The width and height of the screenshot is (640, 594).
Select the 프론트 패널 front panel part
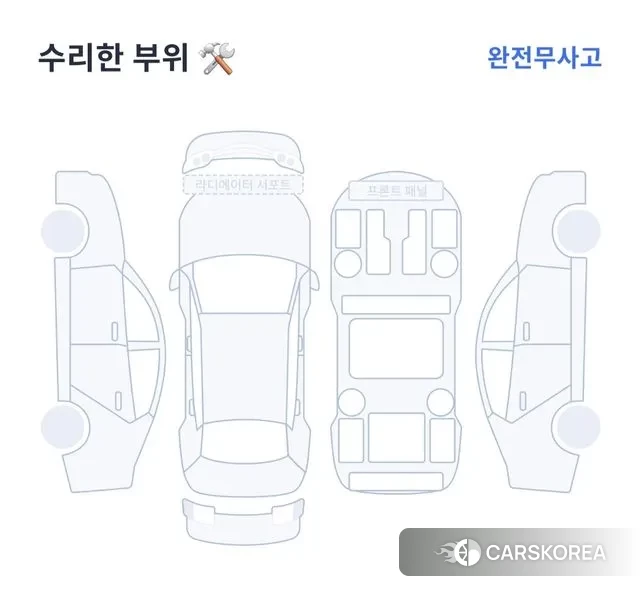[x=396, y=190]
